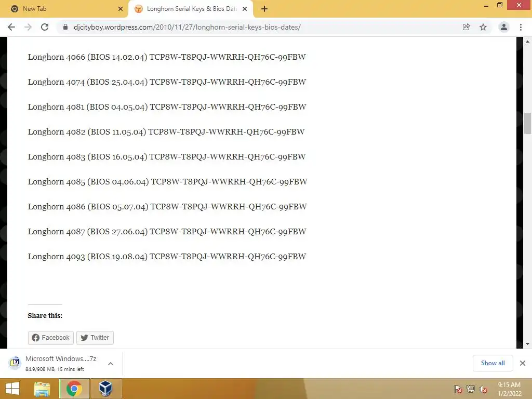View site info via the padlock icon
Viewport: 532px width, 399px height.
pos(65,27)
